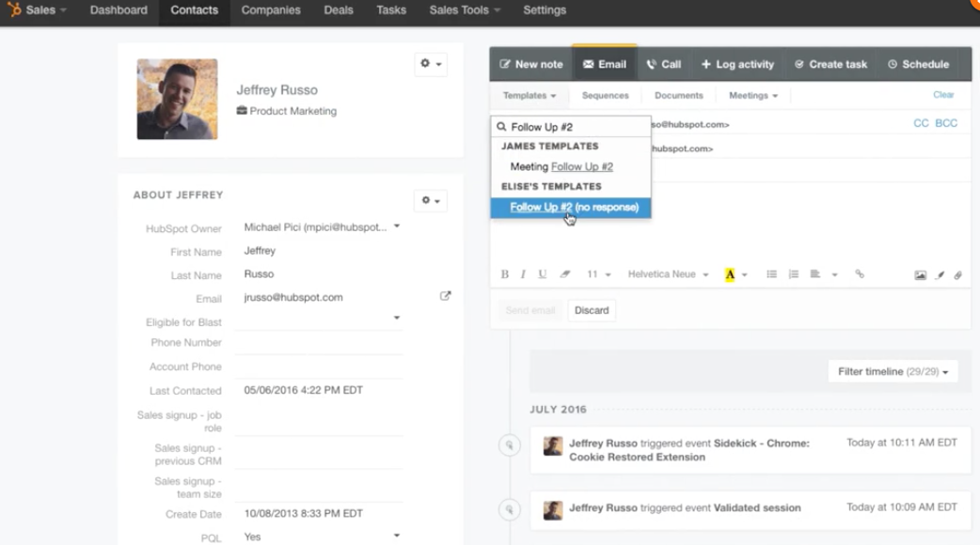
Task: Open the gear menu on the contact card
Action: pyautogui.click(x=431, y=64)
